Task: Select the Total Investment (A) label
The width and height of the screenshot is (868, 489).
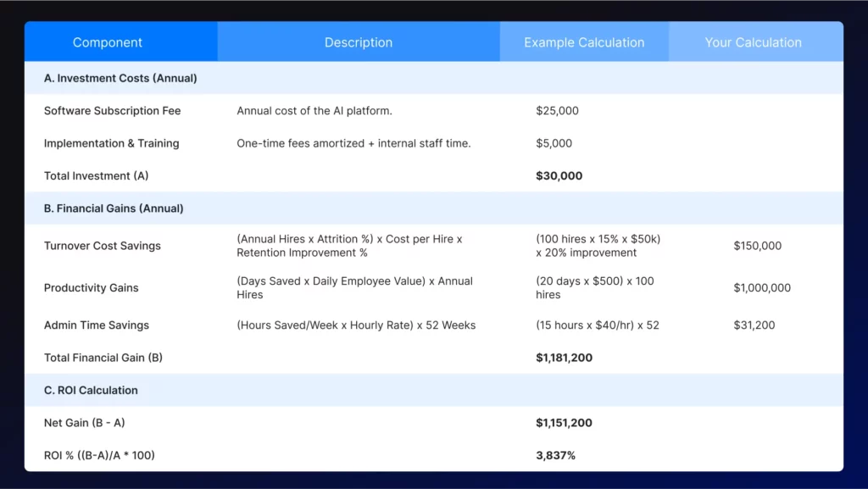Action: (96, 175)
